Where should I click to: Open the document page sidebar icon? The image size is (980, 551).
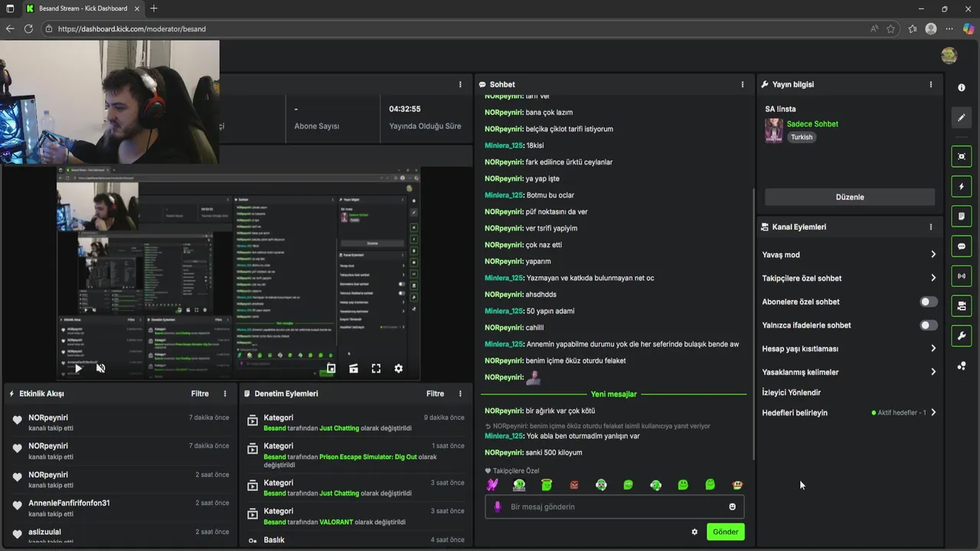click(x=962, y=217)
